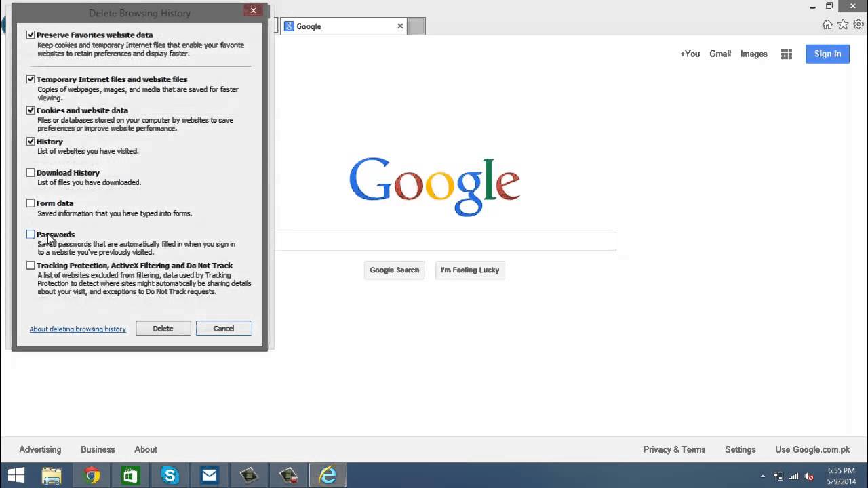
Task: Click the Cancel button
Action: pyautogui.click(x=224, y=329)
